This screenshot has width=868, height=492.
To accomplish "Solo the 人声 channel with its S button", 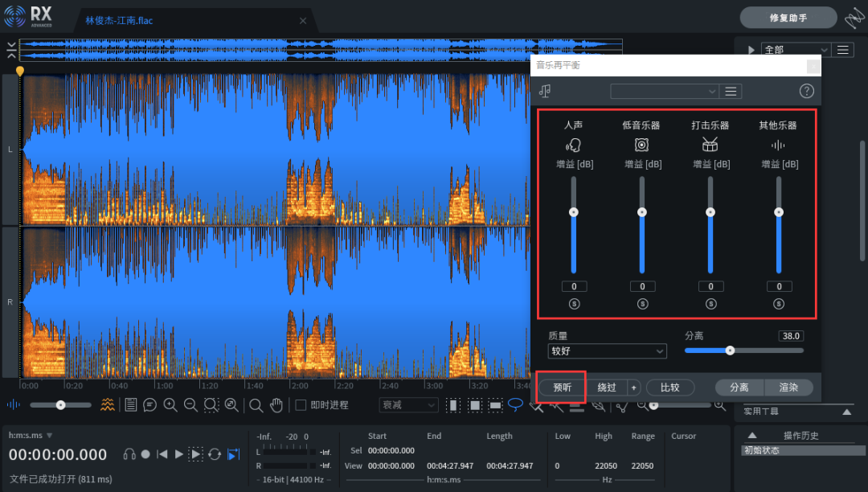I will (x=573, y=304).
